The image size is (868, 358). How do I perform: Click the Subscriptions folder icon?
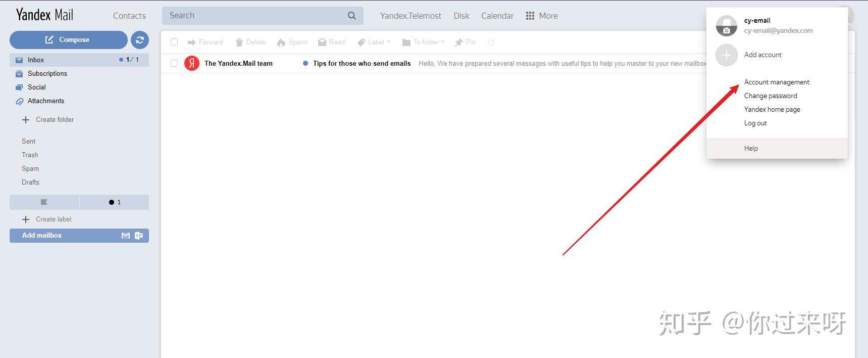(19, 74)
